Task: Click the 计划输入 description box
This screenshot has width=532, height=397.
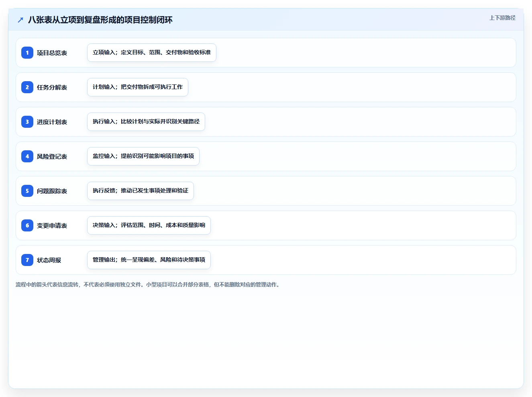Action: pyautogui.click(x=138, y=87)
